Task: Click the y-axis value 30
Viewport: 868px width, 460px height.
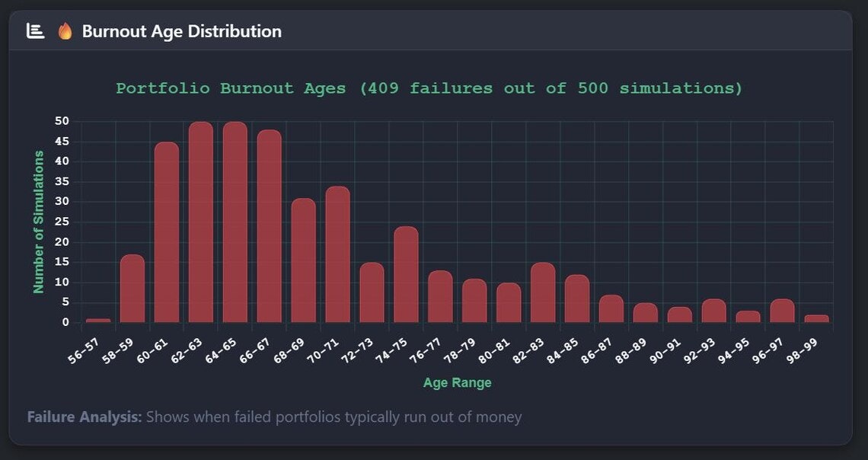Action: click(x=62, y=202)
